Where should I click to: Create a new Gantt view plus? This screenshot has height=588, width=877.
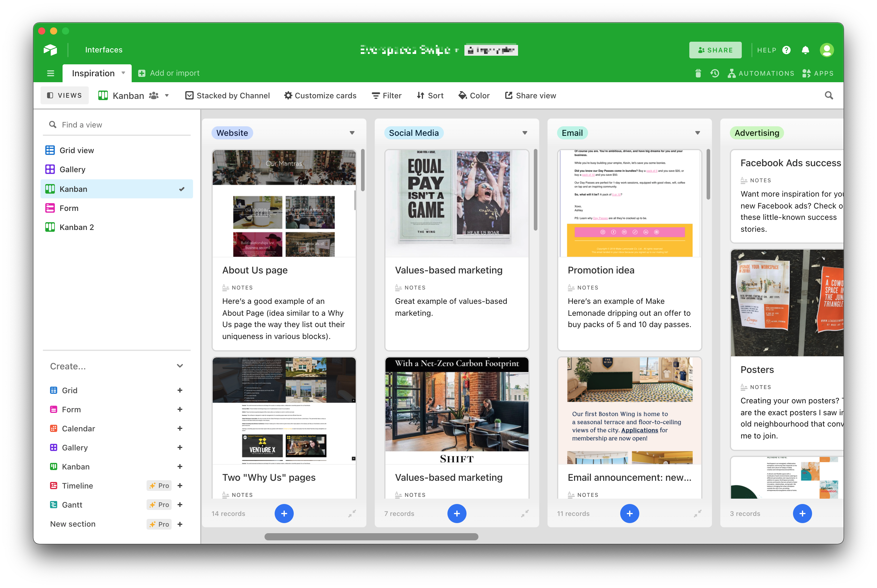coord(180,505)
